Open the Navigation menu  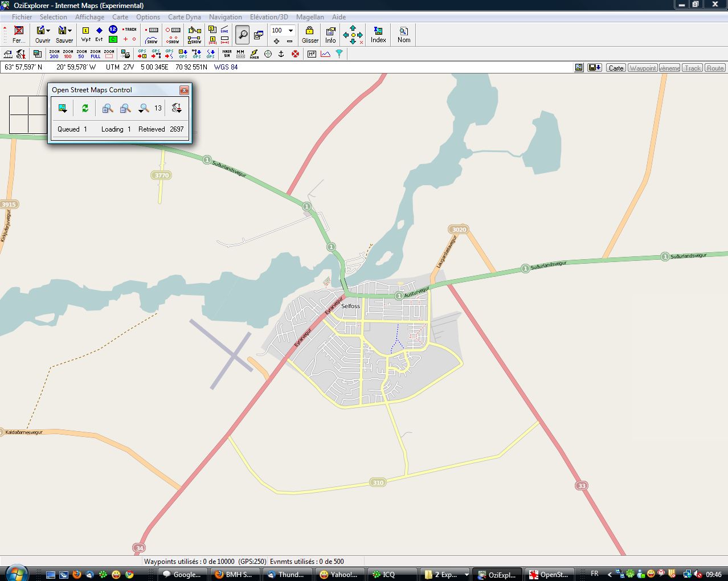pos(225,17)
